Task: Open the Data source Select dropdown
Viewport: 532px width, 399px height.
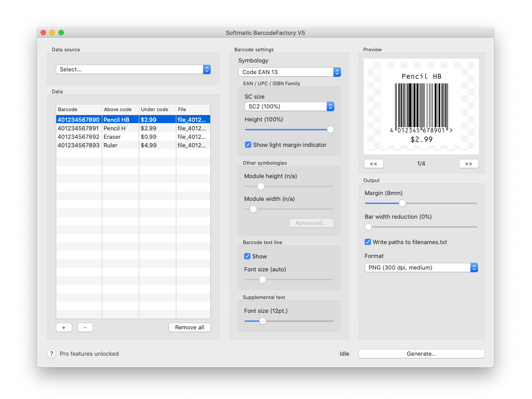Action: click(133, 69)
